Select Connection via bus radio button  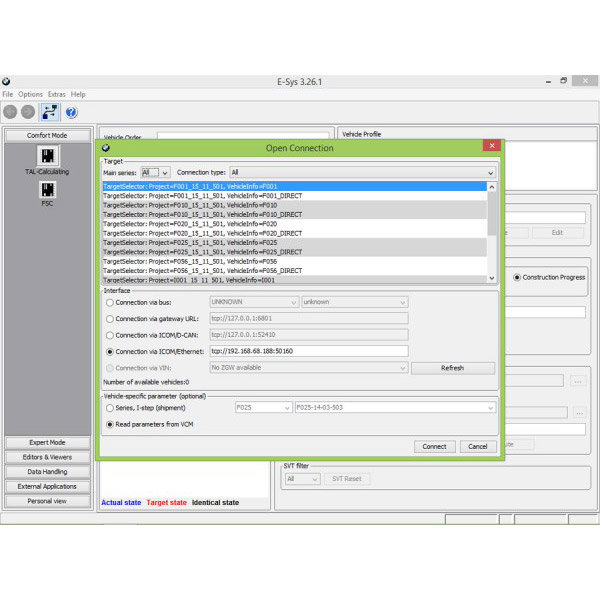110,302
